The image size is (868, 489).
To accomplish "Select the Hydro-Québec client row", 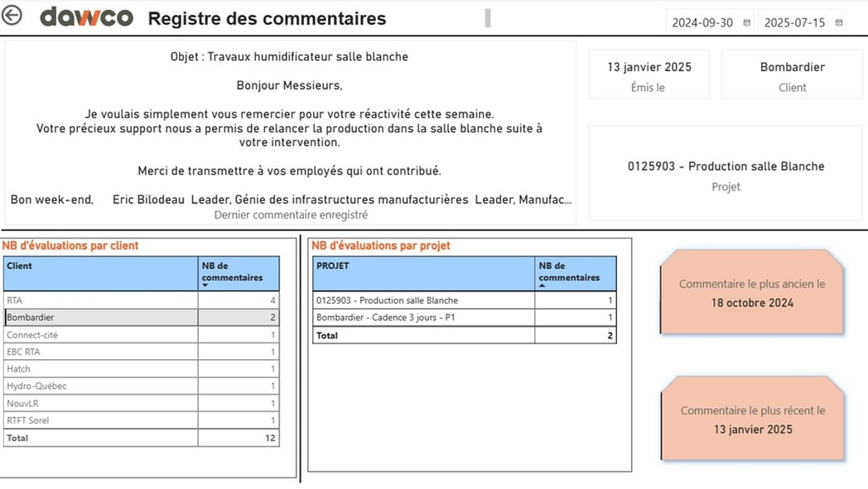I will point(141,386).
